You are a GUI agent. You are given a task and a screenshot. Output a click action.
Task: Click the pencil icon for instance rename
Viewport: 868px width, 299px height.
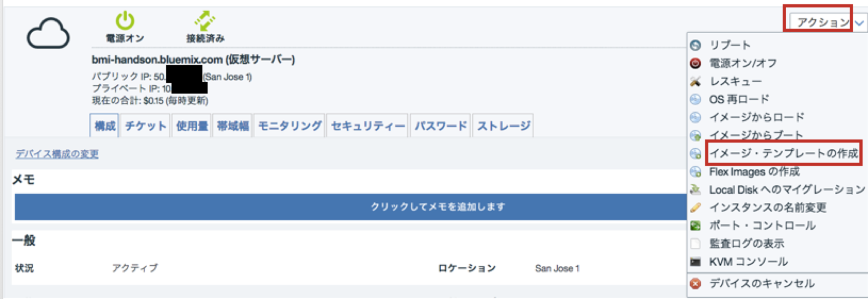[696, 208]
